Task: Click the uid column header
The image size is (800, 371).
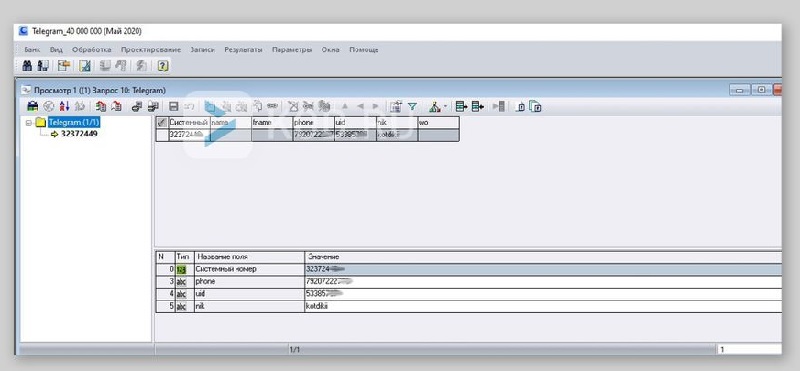Action: click(355, 122)
